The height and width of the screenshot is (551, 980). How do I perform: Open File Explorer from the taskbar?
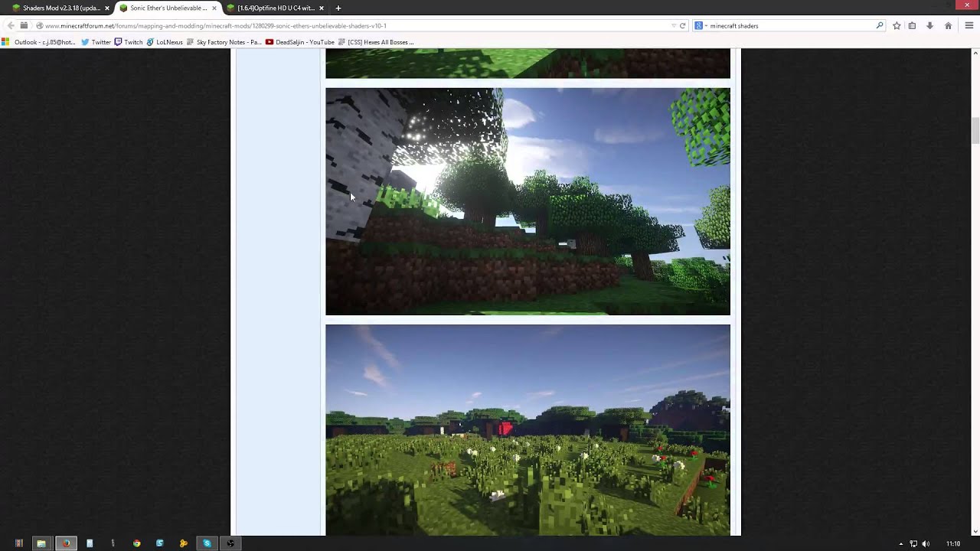click(41, 543)
